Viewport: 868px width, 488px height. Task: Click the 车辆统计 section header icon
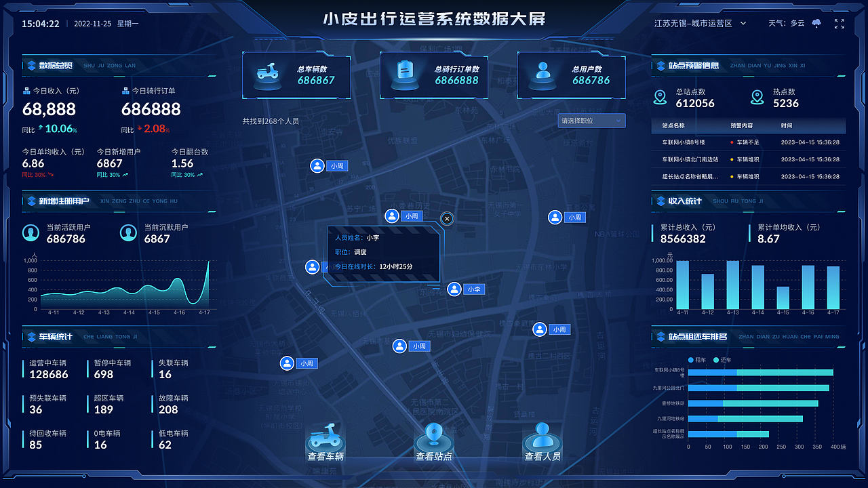31,336
